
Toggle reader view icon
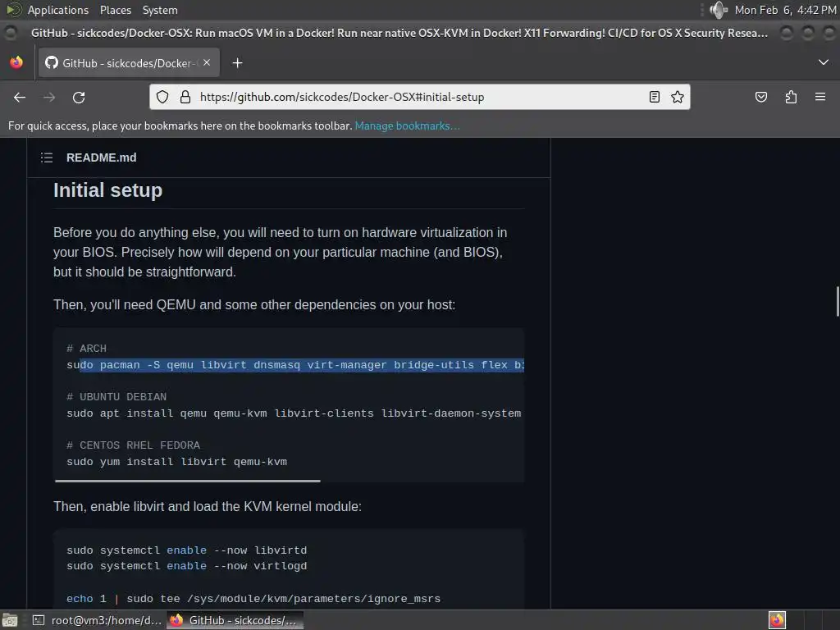(654, 97)
